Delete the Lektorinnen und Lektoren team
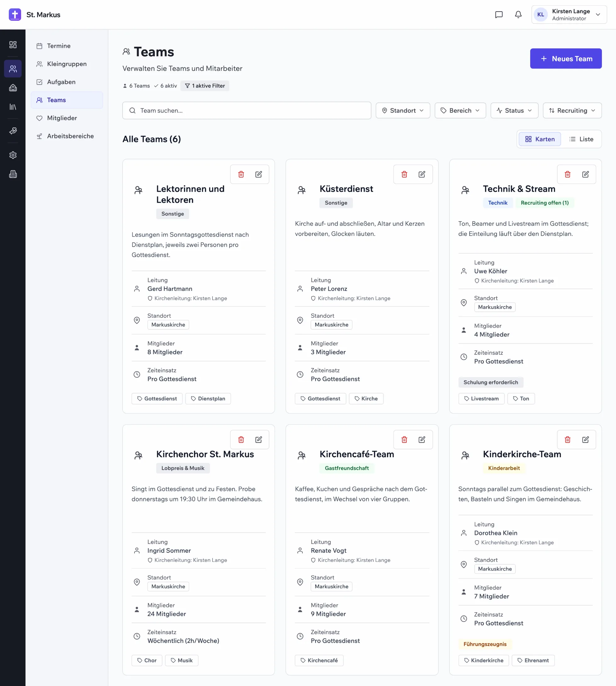616x686 pixels. pos(241,174)
